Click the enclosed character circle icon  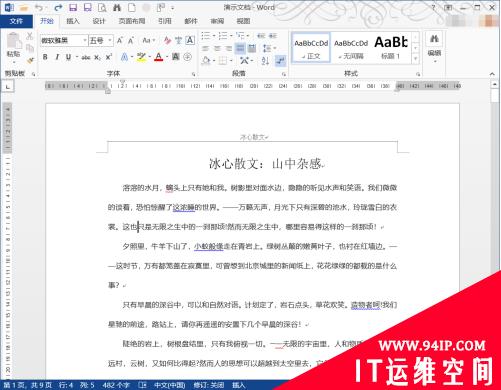point(187,57)
